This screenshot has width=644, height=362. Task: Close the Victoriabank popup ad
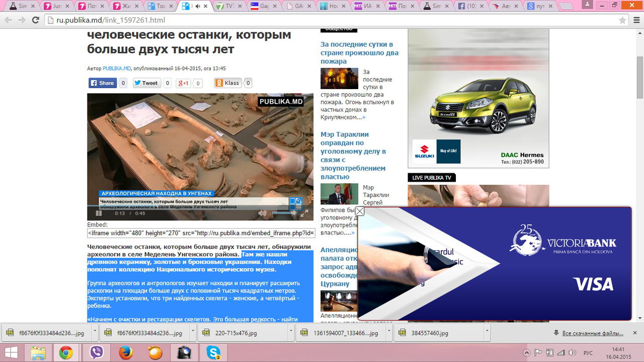tap(360, 211)
